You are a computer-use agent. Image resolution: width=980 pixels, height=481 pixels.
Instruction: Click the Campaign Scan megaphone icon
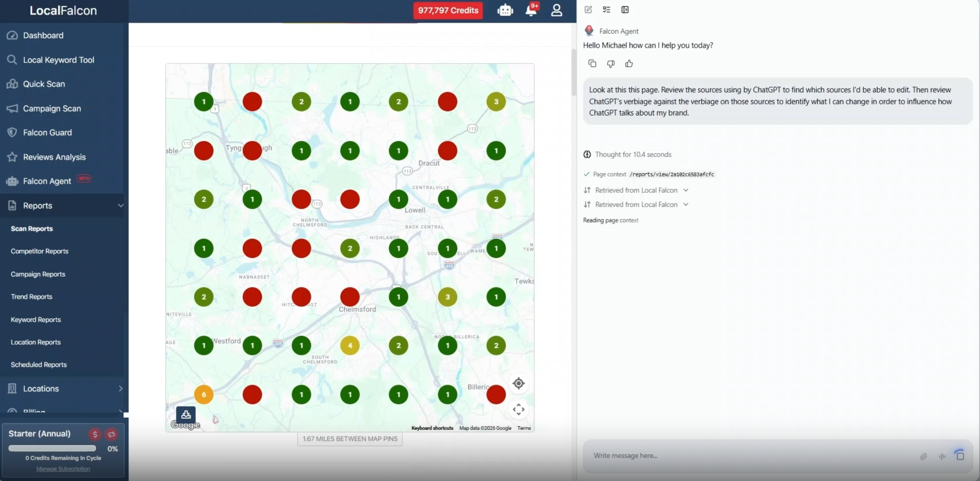tap(12, 108)
